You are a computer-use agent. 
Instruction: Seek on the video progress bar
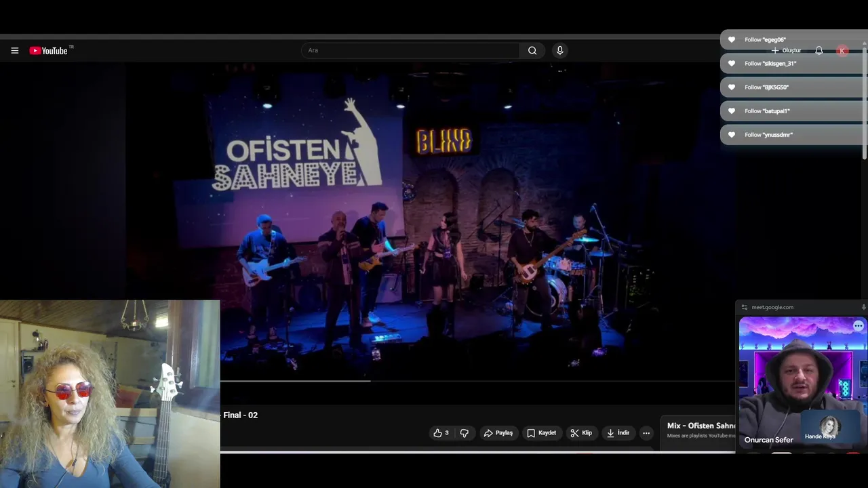pyautogui.click(x=477, y=381)
